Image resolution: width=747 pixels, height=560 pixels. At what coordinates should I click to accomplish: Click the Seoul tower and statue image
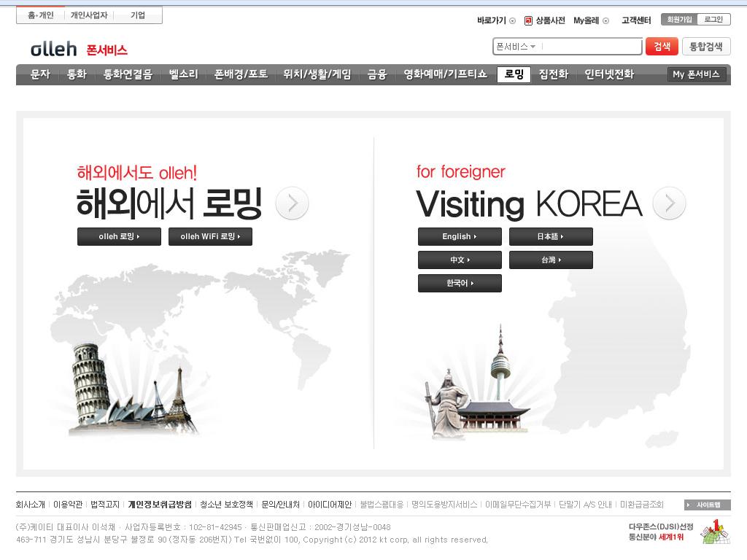[478, 381]
